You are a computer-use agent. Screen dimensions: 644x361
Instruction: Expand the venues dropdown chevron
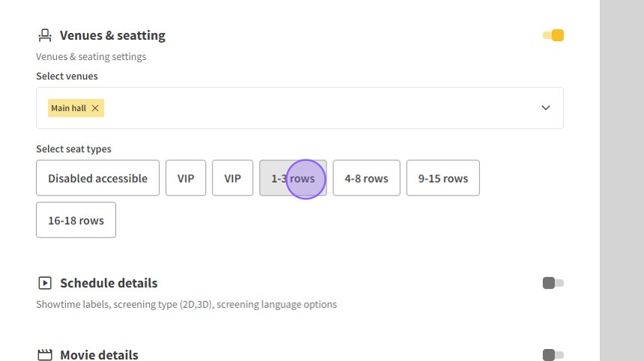click(545, 108)
